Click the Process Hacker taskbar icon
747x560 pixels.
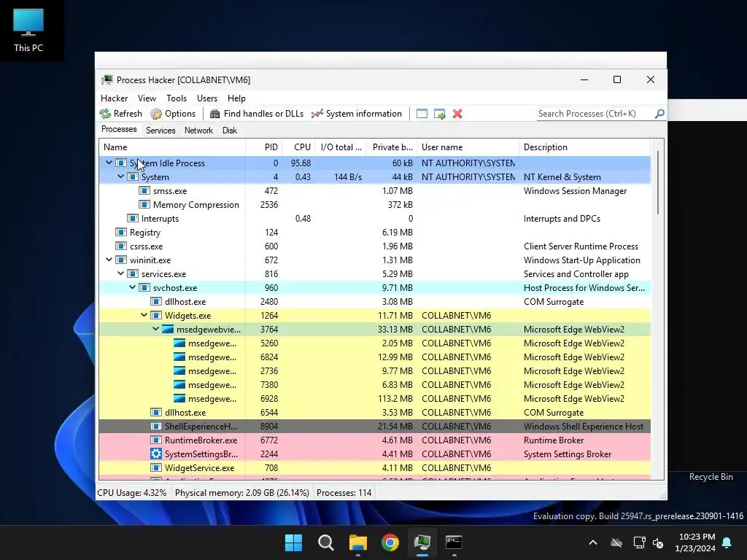(422, 542)
